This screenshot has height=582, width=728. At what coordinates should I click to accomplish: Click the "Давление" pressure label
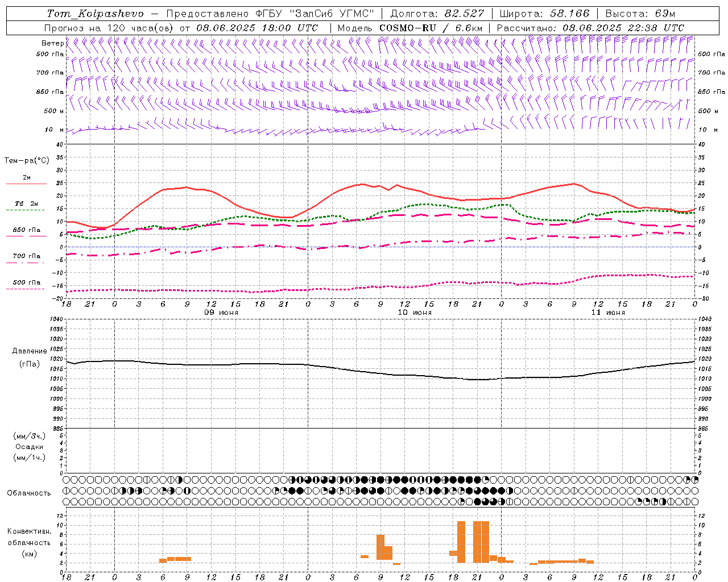tap(30, 351)
